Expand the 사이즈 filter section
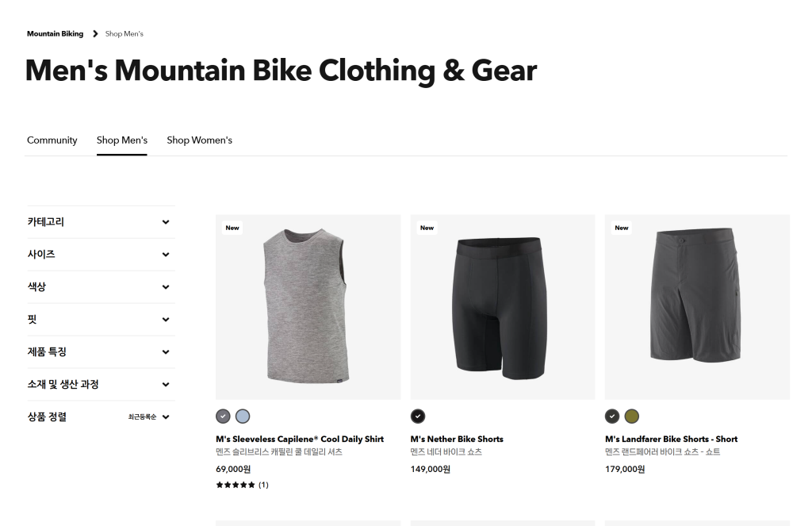Screen dimensions: 812x526 coord(99,255)
